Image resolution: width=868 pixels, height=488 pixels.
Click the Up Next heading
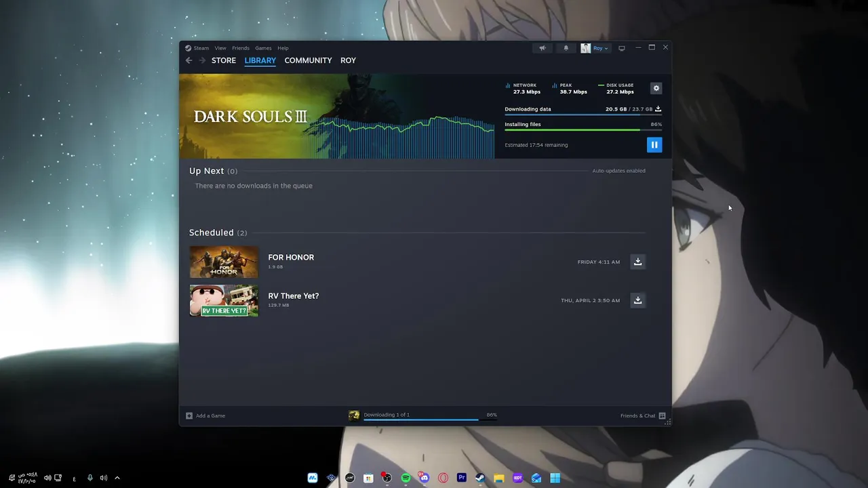[206, 171]
